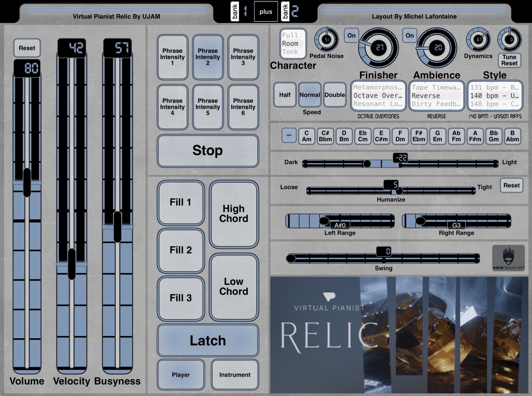Open the Character list at Room
Screen dimensions: 532x396
click(293, 44)
